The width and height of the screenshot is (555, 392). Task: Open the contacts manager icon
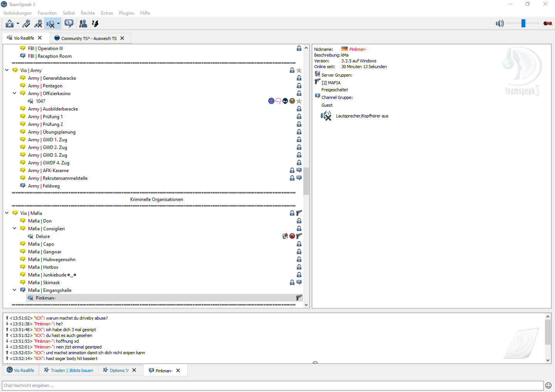pyautogui.click(x=83, y=24)
